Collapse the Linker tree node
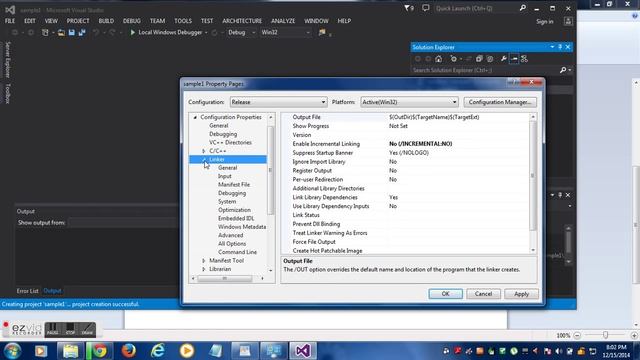Viewport: 640px width, 360px height. [x=204, y=159]
